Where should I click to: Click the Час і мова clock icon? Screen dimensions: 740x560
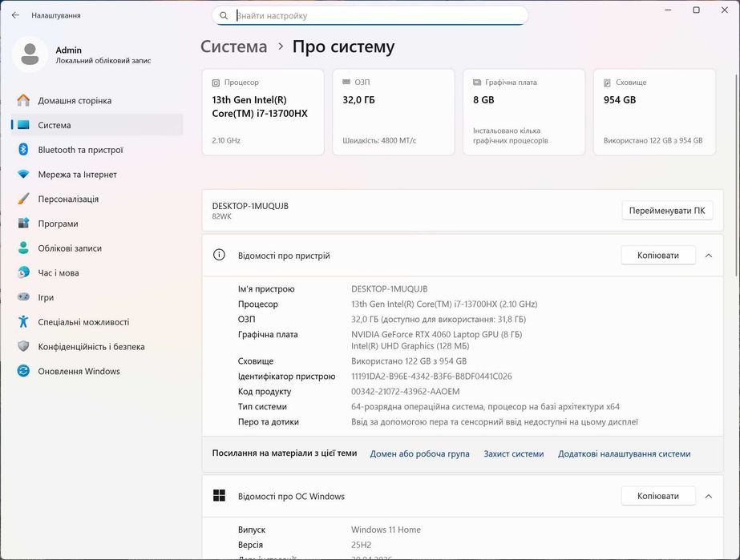click(23, 272)
